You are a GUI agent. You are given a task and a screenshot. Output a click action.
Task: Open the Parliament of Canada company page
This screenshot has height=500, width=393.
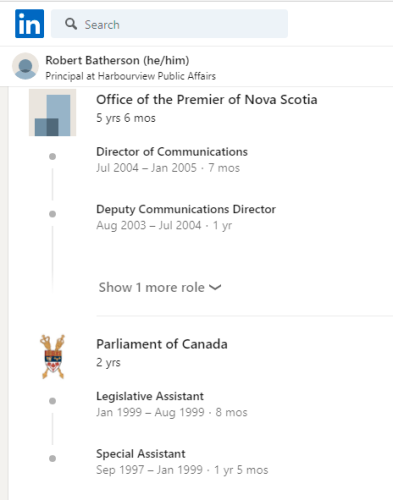tap(162, 344)
